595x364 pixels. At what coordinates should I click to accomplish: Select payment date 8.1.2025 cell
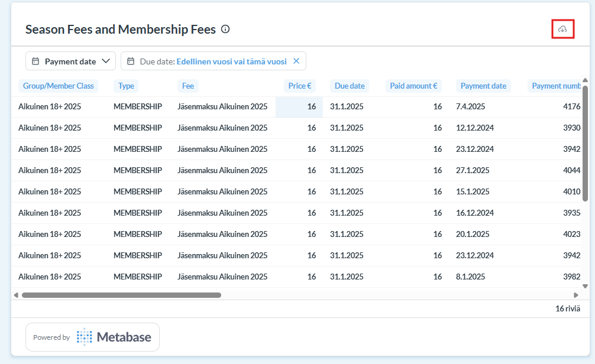[471, 277]
